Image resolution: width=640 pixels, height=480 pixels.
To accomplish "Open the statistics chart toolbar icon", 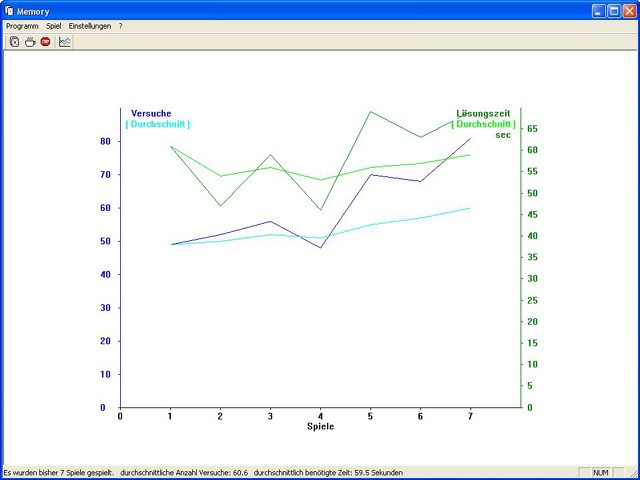I will [64, 42].
